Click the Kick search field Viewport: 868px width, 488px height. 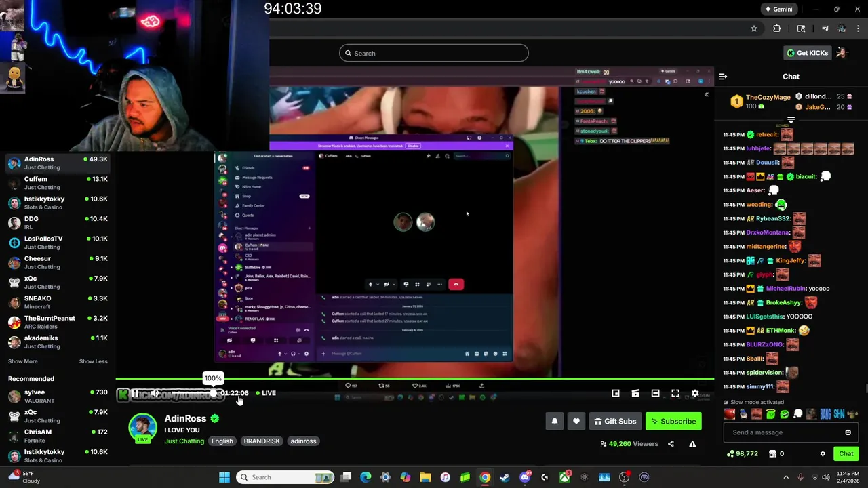[x=434, y=53]
